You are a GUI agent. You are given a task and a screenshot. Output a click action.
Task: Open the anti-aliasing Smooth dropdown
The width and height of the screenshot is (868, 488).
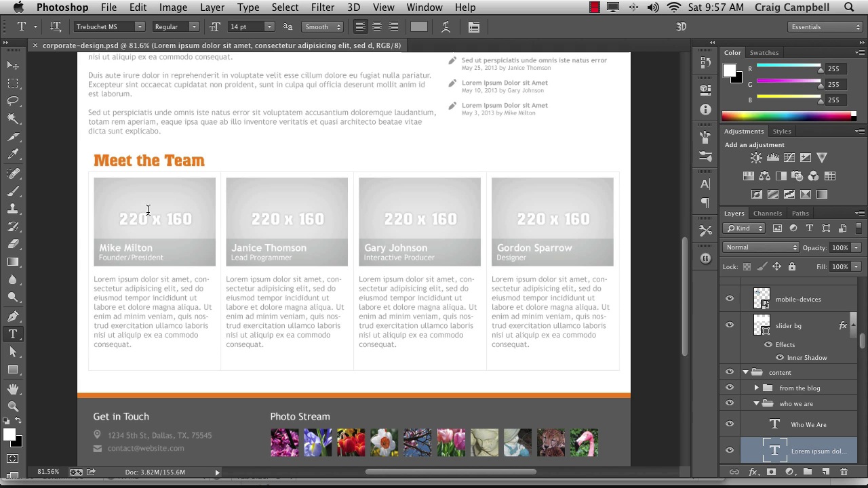[323, 27]
